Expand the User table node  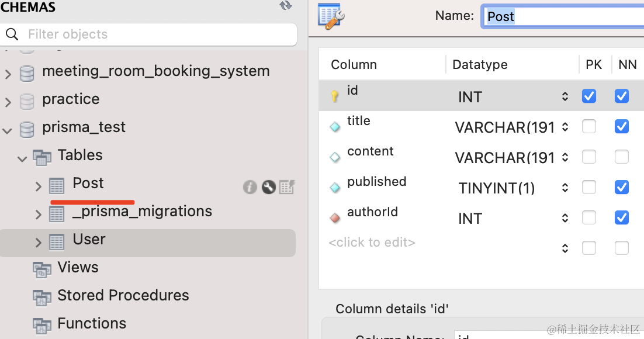(39, 242)
